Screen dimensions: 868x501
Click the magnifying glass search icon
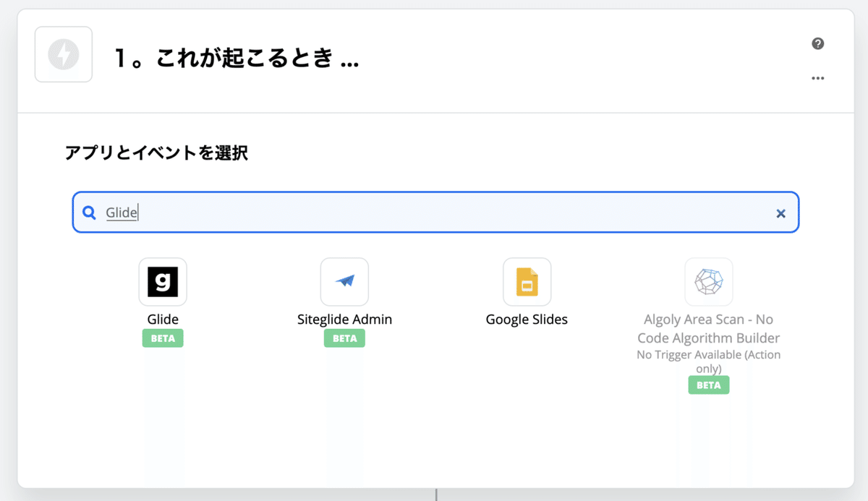[x=88, y=213]
